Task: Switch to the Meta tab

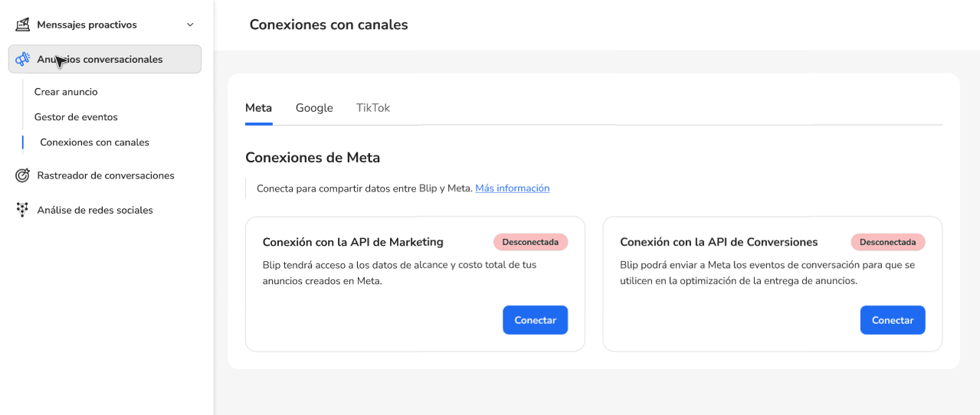Action: [x=258, y=108]
